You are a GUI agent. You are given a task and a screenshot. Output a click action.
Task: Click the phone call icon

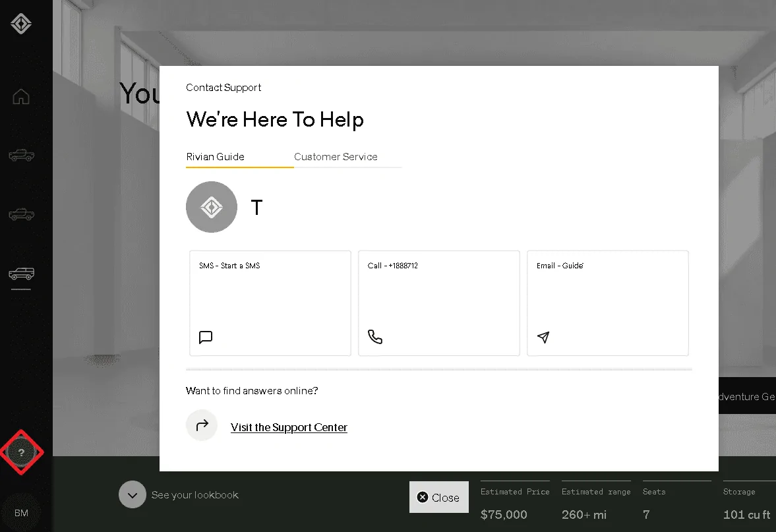pos(375,337)
